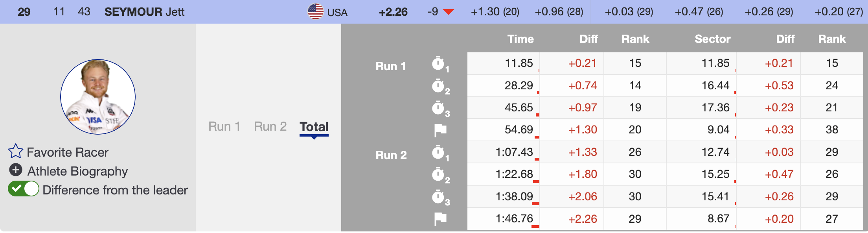The height and width of the screenshot is (233, 868).
Task: Click Run 2 second intermediate stopwatch icon
Action: point(438,174)
